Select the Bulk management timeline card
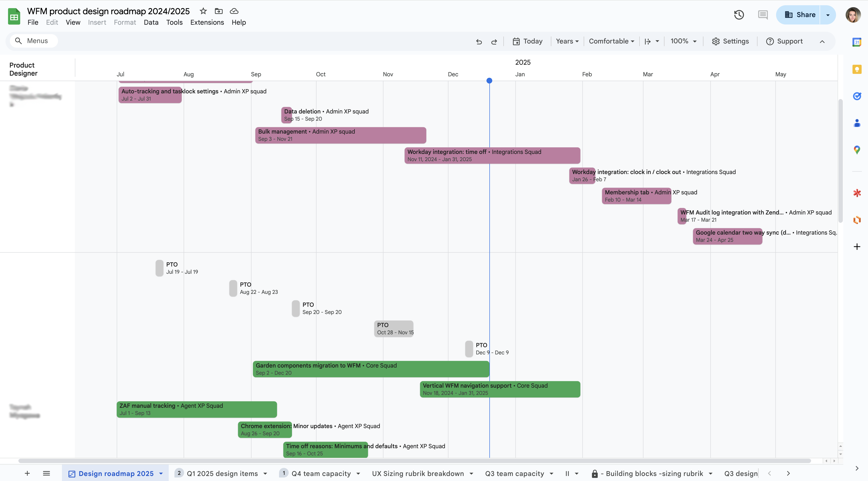 click(x=341, y=135)
